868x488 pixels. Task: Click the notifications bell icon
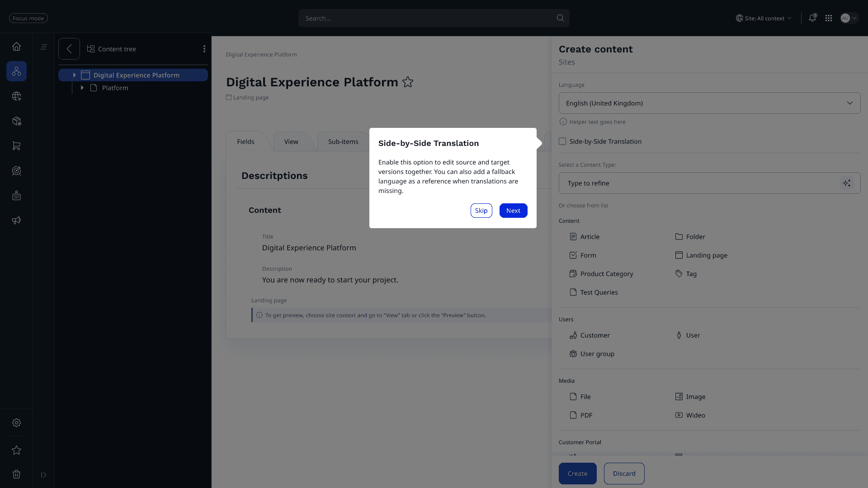pyautogui.click(x=812, y=18)
